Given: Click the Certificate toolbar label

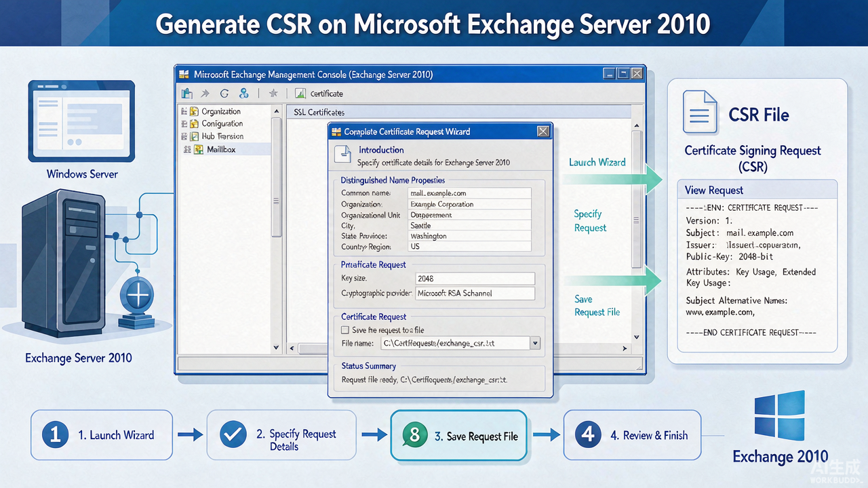Looking at the screenshot, I should pyautogui.click(x=327, y=94).
